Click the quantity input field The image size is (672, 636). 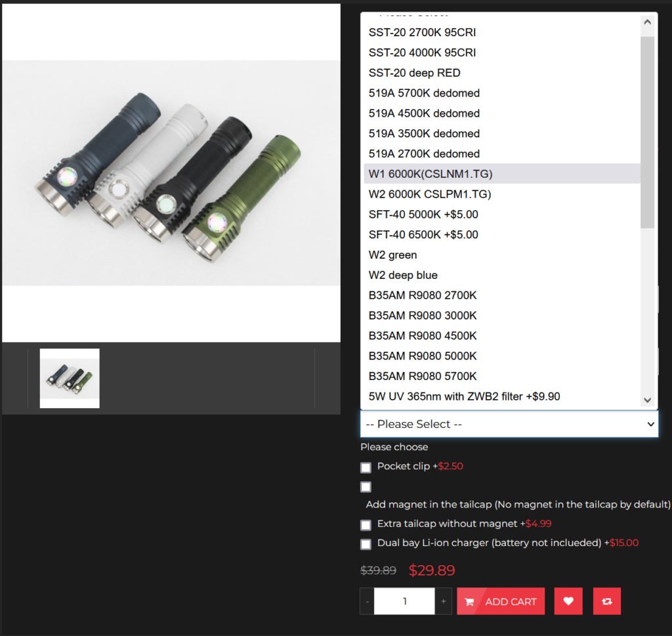[x=404, y=601]
